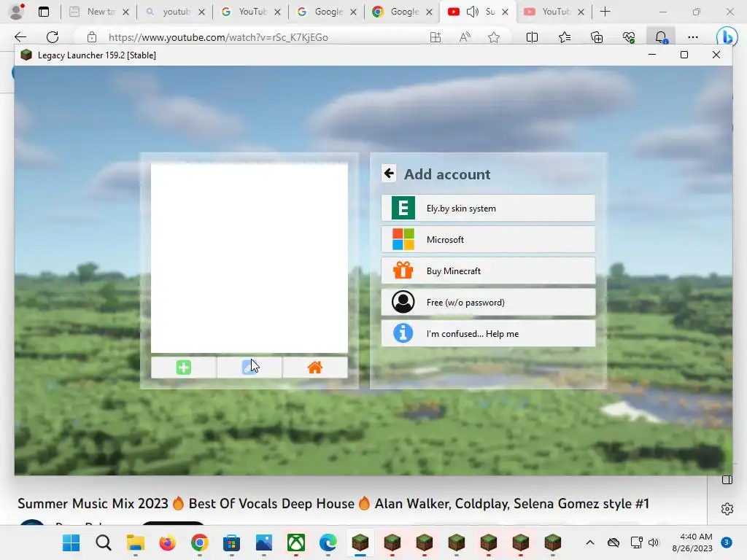Open Edge Settings and more menu
Image resolution: width=747 pixels, height=560 pixels.
point(693,37)
